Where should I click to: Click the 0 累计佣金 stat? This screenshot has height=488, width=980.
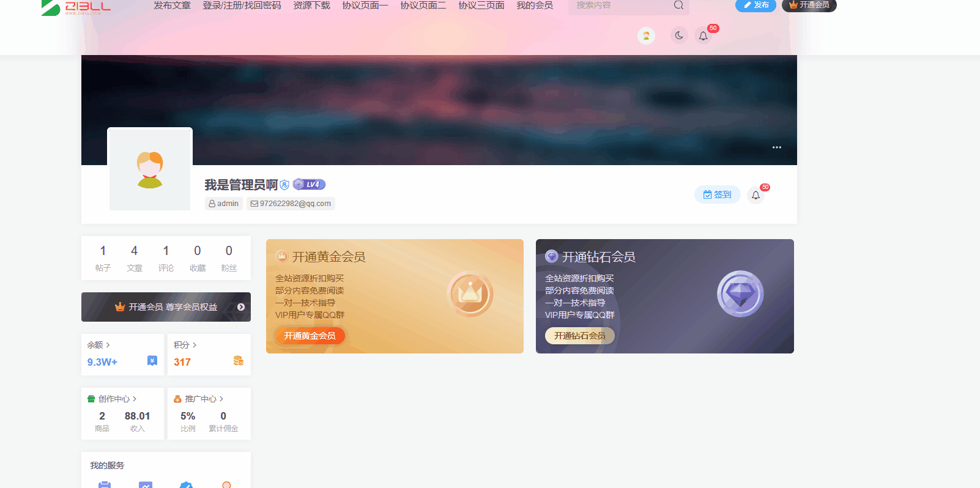tap(223, 421)
